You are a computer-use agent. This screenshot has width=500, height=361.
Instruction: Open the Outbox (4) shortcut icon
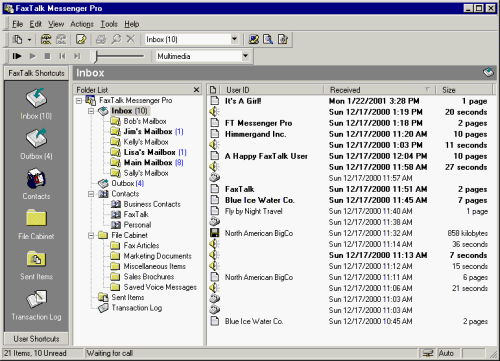(x=36, y=138)
